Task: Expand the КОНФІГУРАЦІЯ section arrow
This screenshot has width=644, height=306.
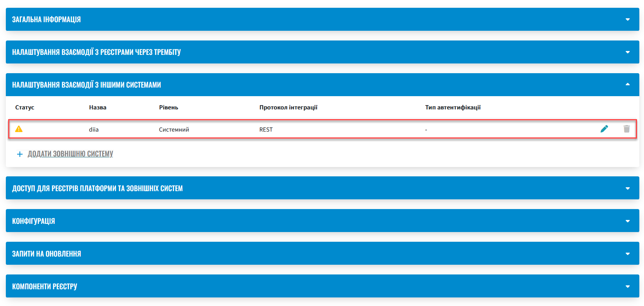Action: pos(628,221)
